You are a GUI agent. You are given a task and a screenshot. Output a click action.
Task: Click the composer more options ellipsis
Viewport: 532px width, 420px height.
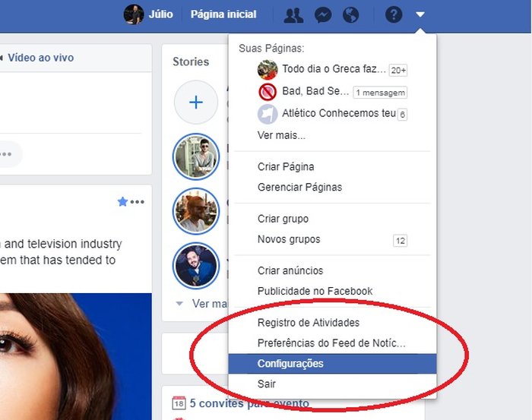tap(6, 154)
